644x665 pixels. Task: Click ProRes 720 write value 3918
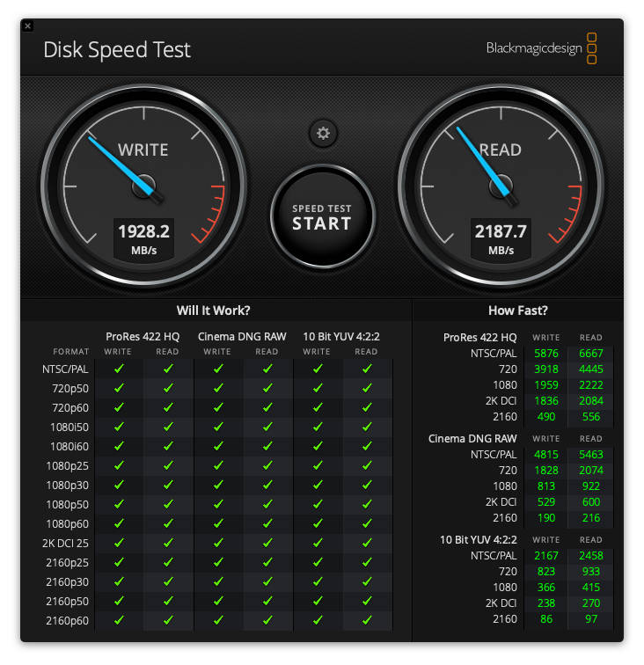pyautogui.click(x=546, y=369)
